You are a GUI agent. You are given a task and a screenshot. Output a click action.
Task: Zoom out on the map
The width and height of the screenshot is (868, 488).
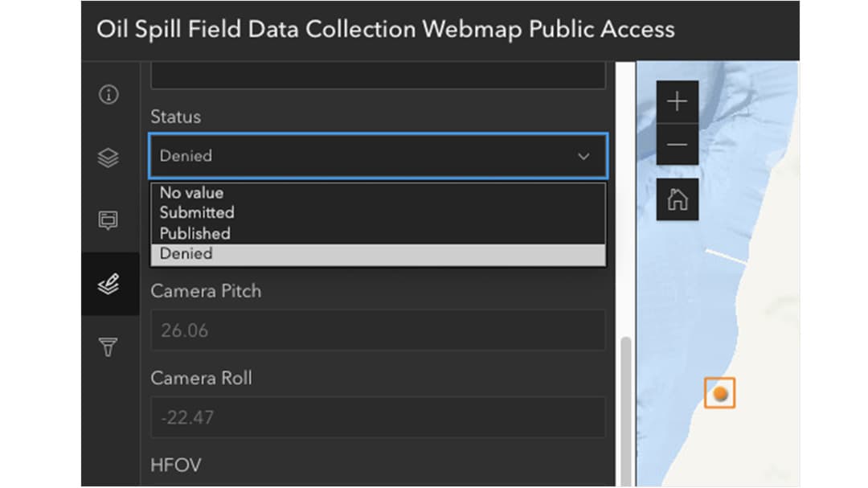pyautogui.click(x=678, y=145)
